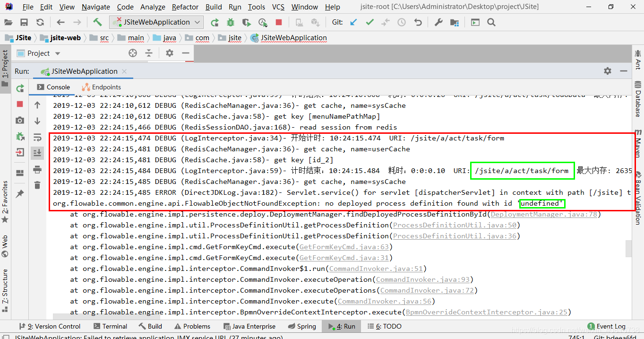Run with Coverage icon in toolbar

click(x=247, y=22)
